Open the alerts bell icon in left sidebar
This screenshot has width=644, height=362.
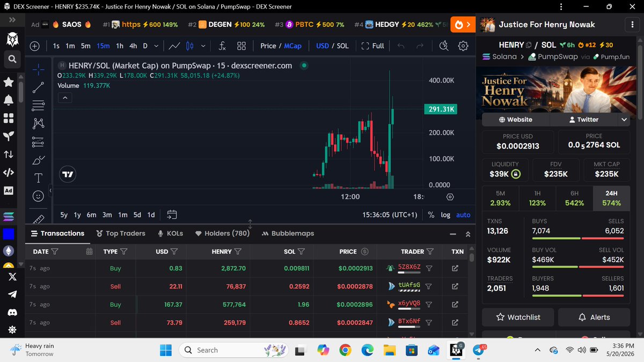pyautogui.click(x=9, y=100)
